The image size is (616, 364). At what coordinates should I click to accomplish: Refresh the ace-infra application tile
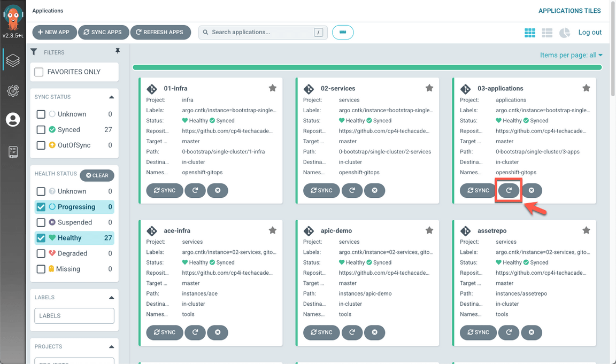(x=195, y=332)
